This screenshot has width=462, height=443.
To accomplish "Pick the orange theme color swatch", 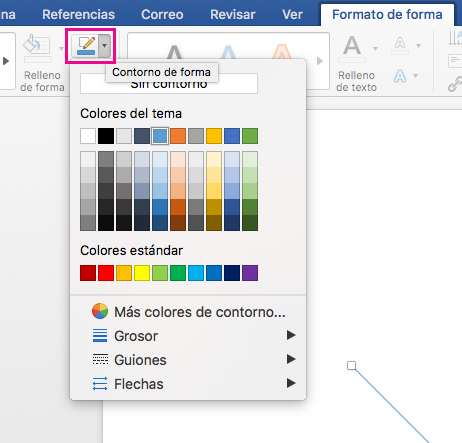I will pos(178,136).
